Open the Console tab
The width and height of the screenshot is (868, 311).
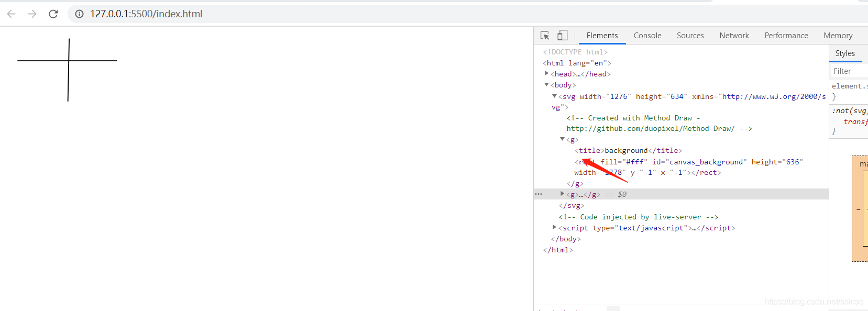coord(647,36)
